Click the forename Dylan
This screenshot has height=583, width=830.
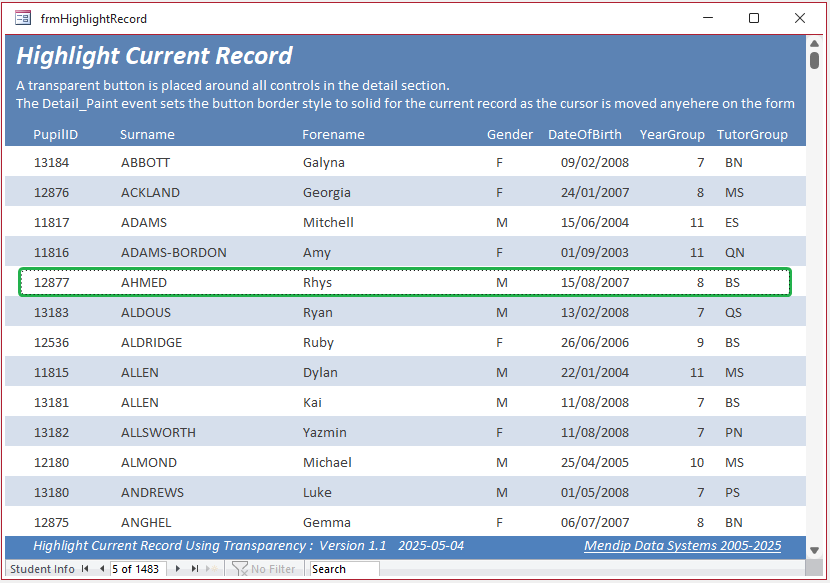[x=320, y=373]
